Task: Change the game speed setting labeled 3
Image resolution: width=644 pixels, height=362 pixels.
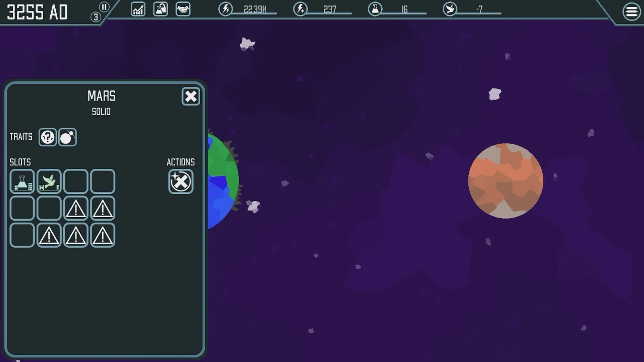Action: [x=96, y=17]
